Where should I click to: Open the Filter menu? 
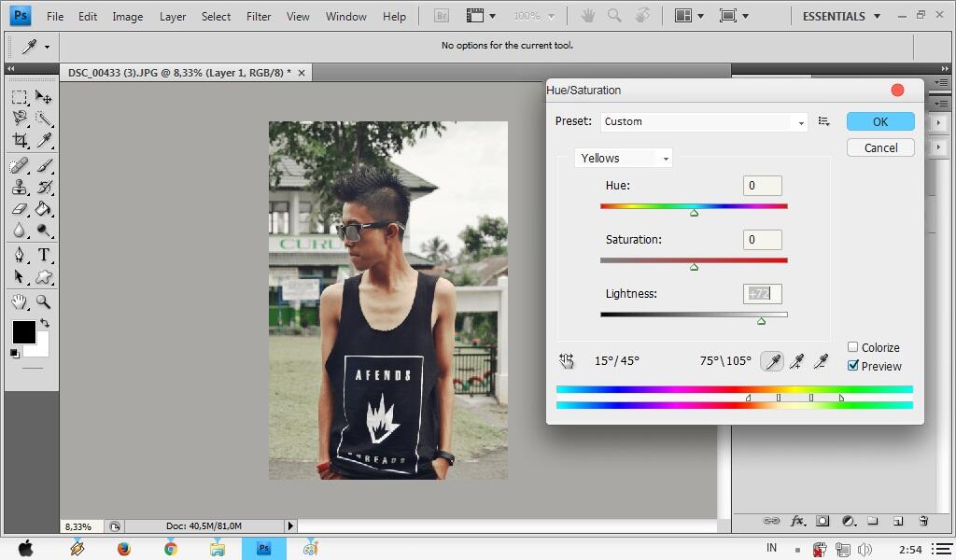259,17
